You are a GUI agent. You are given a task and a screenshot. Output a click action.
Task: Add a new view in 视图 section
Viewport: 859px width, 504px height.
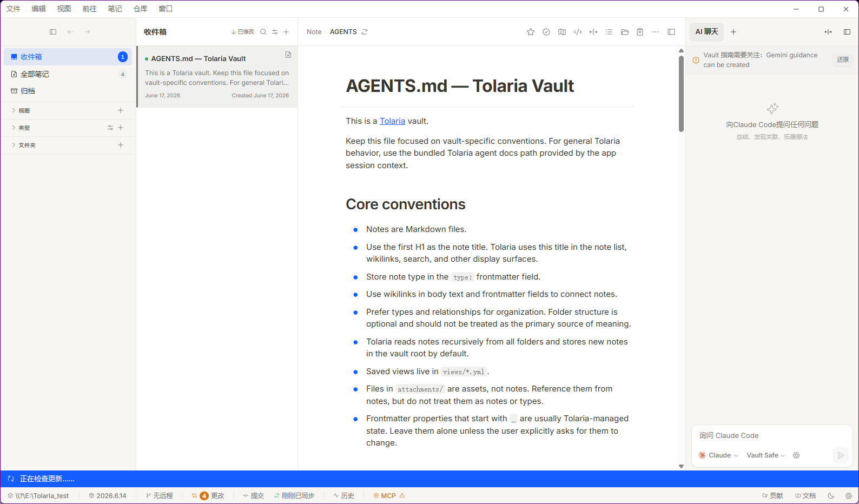(x=121, y=110)
